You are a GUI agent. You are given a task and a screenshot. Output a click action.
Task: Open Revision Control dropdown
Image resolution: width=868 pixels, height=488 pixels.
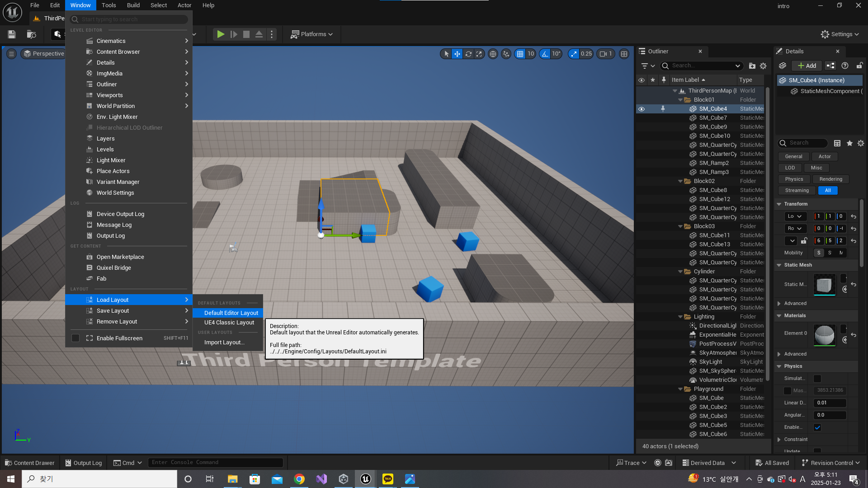tap(830, 463)
